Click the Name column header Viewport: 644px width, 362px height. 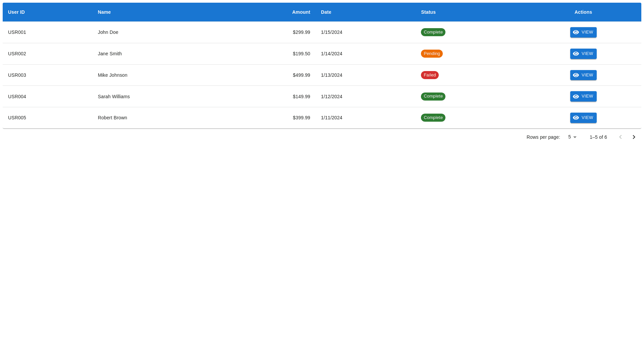point(104,12)
